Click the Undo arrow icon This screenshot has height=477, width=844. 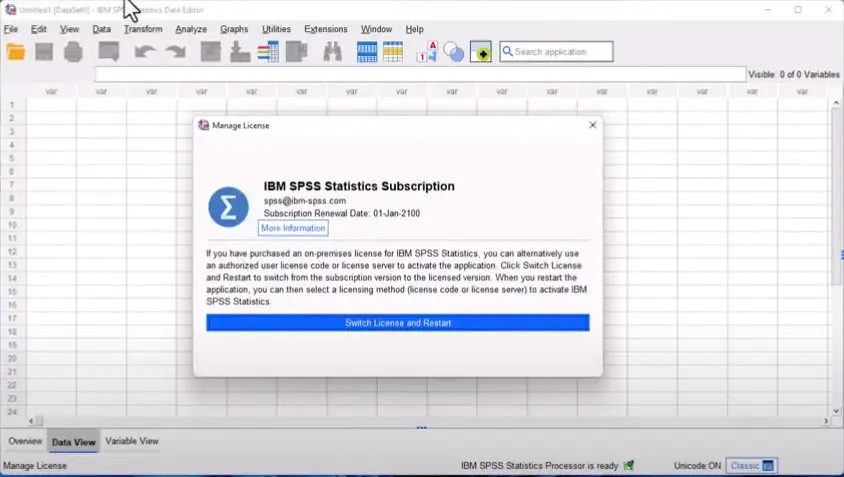145,52
